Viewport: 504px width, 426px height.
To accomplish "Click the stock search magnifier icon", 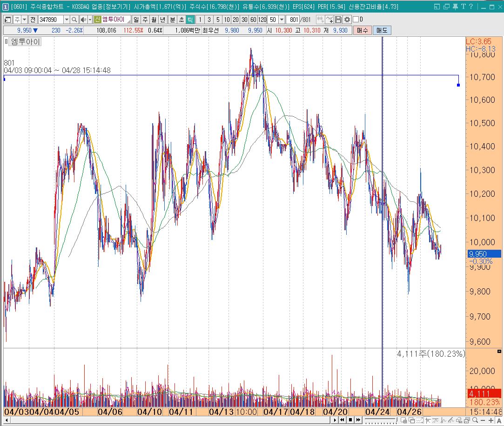I will click(x=74, y=20).
